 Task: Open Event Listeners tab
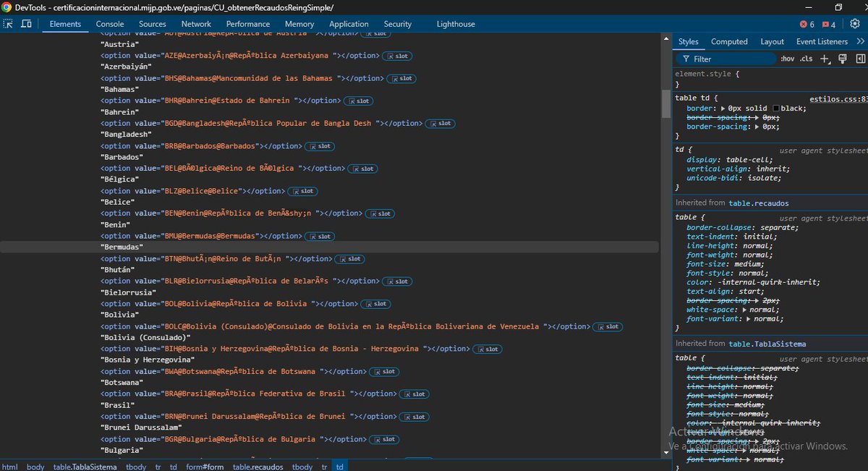coord(822,41)
